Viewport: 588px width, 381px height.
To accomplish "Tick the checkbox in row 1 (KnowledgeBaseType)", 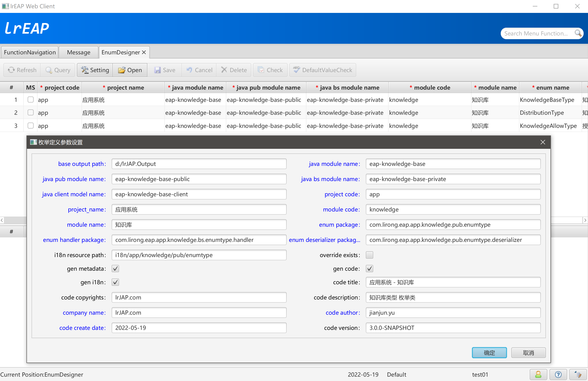I will pyautogui.click(x=31, y=100).
